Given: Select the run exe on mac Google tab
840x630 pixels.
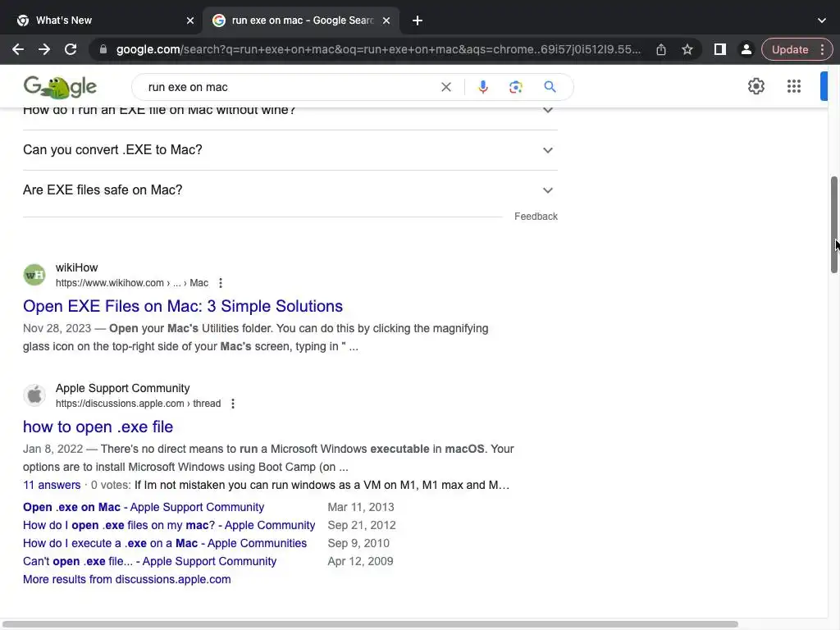Looking at the screenshot, I should pos(302,21).
